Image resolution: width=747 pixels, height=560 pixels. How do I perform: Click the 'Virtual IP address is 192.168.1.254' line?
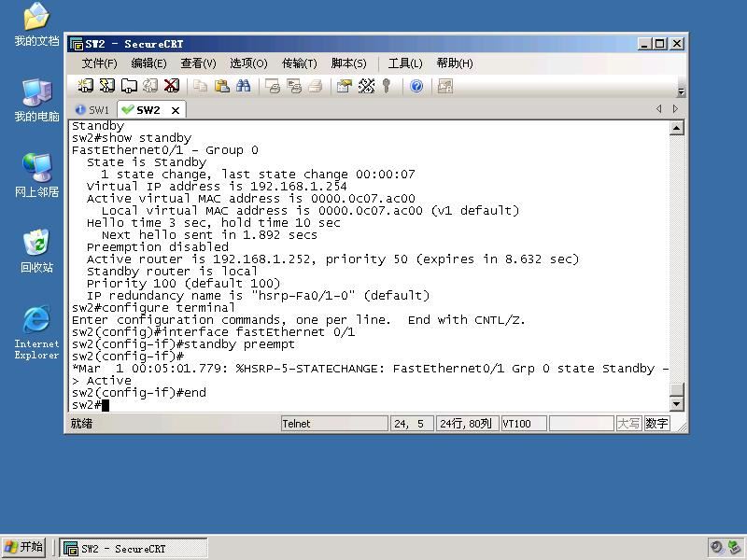click(x=217, y=186)
